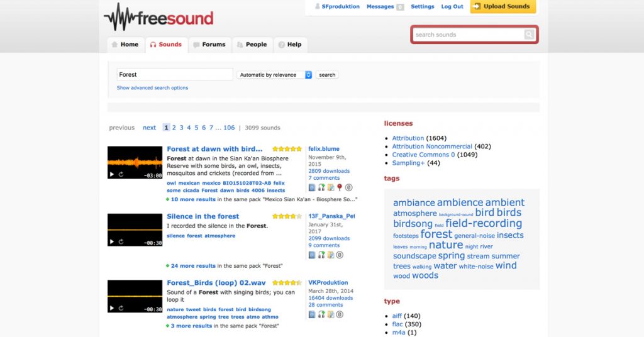Image resolution: width=644 pixels, height=337 pixels.
Task: Open 'Forest at dawn with bird...' title
Action: point(214,149)
